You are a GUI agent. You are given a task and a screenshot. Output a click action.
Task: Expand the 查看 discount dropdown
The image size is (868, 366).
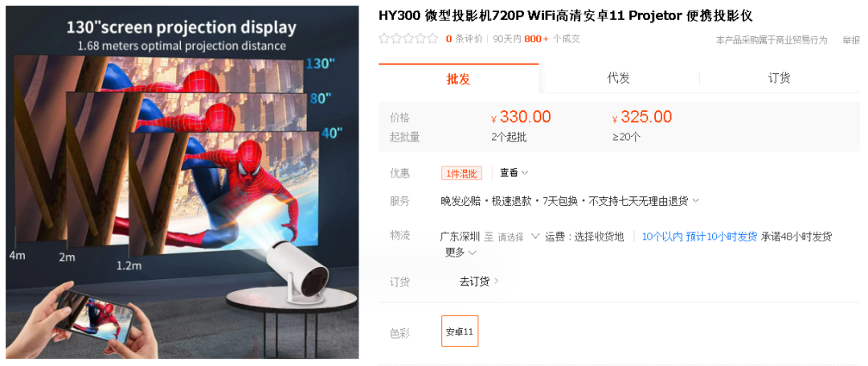coord(514,173)
